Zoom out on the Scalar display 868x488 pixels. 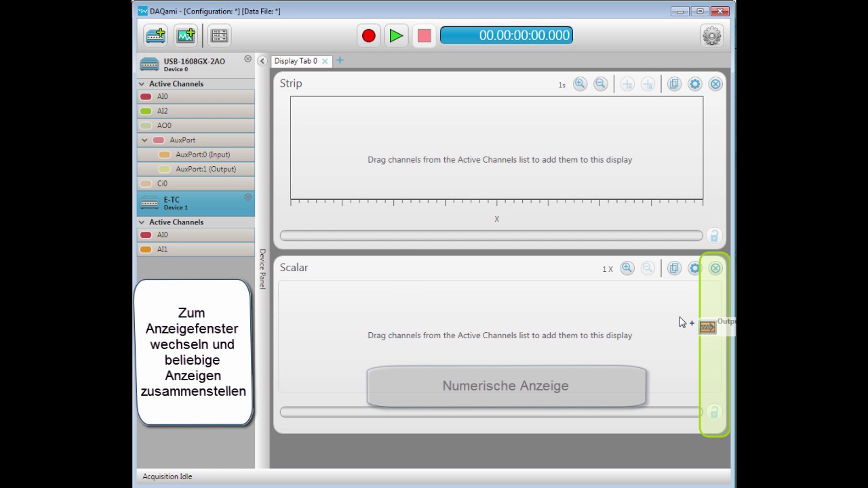[x=648, y=268]
